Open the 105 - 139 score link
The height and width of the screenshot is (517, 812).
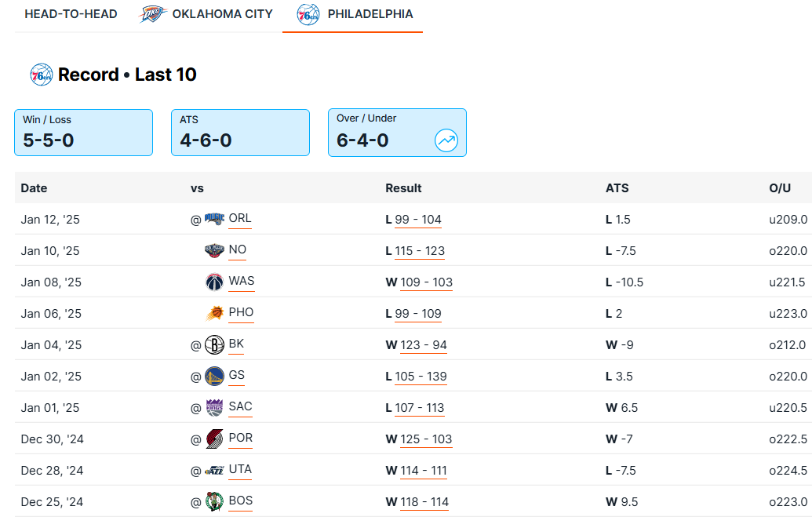[421, 377]
